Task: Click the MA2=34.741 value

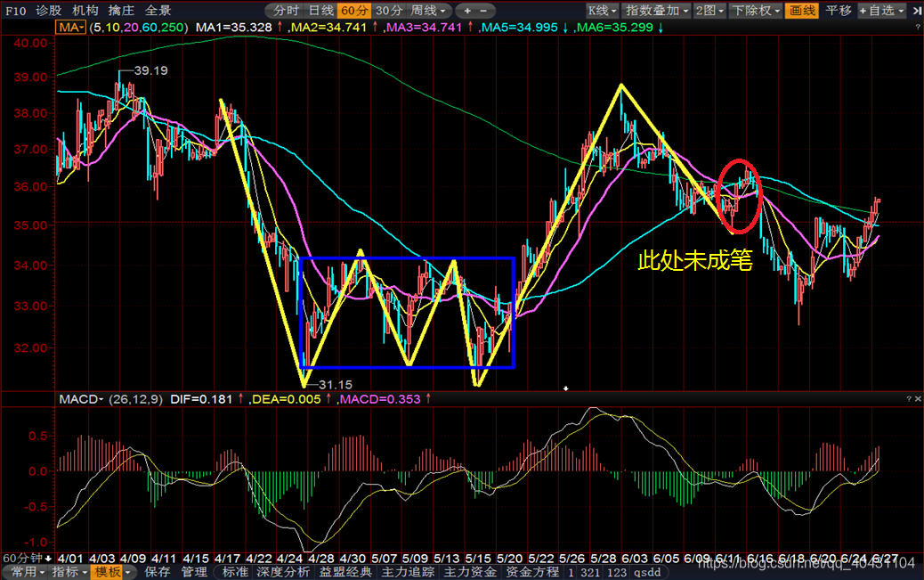Action: tap(328, 27)
